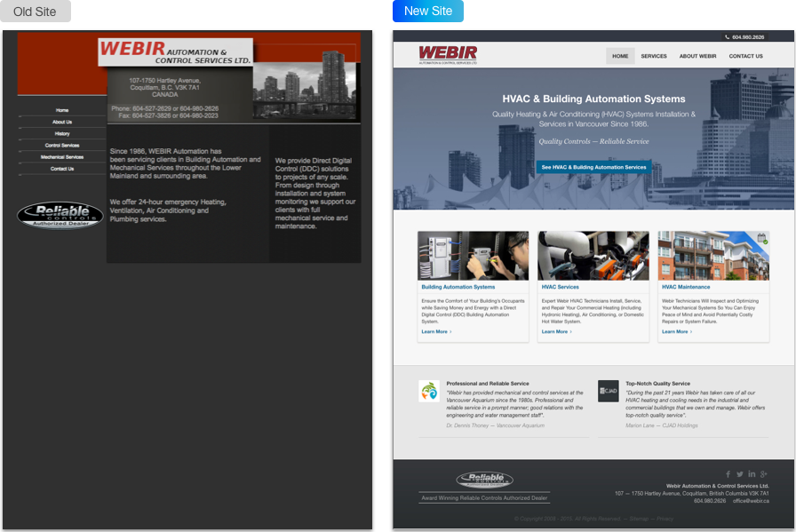
Task: Click the Sitemap link in the footer
Action: pyautogui.click(x=639, y=519)
